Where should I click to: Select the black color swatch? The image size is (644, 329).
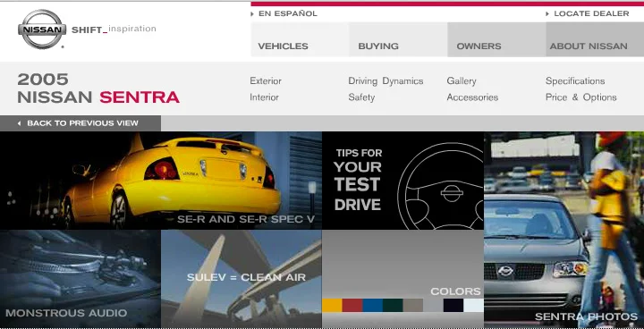pos(453,305)
